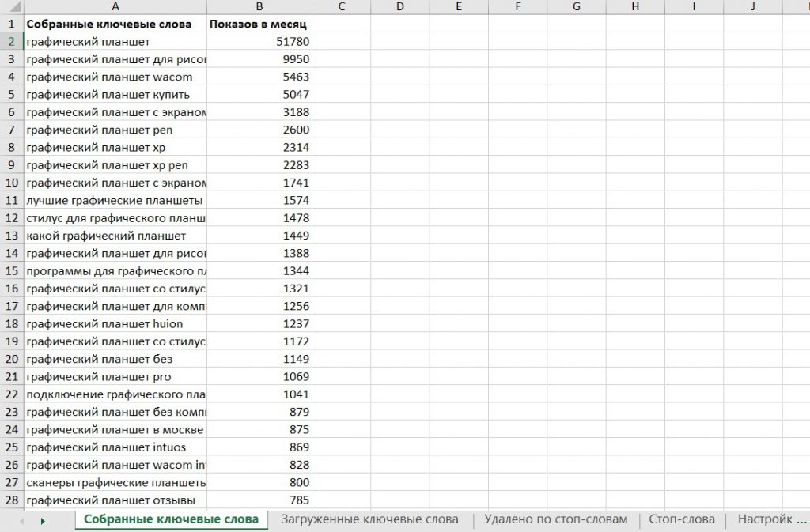Activate the Собранные ключевые слова sheet tab
This screenshot has height=532, width=810.
[x=171, y=519]
